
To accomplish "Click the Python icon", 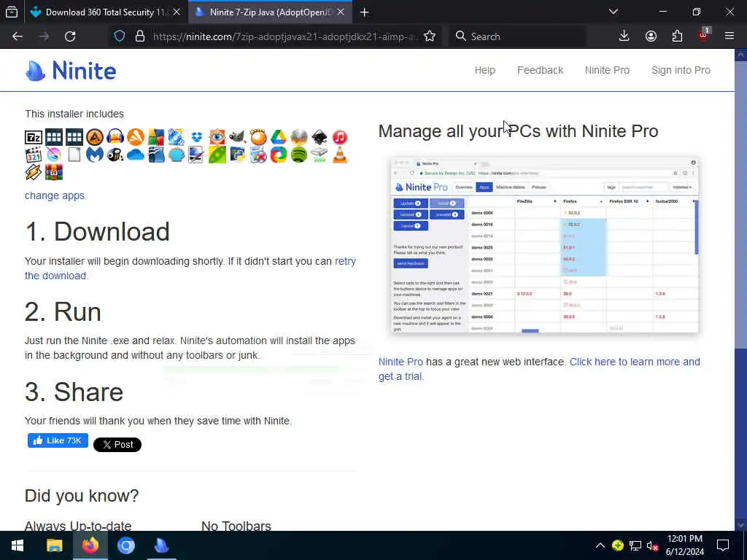I will pos(238,155).
